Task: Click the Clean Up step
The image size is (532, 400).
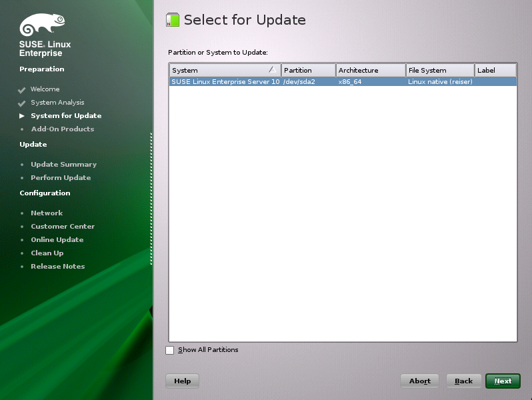Action: [47, 253]
